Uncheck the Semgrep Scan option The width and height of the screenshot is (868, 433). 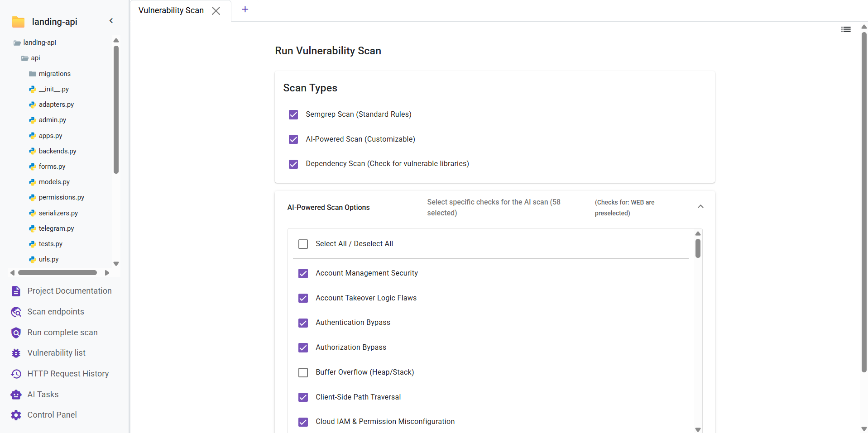point(293,114)
